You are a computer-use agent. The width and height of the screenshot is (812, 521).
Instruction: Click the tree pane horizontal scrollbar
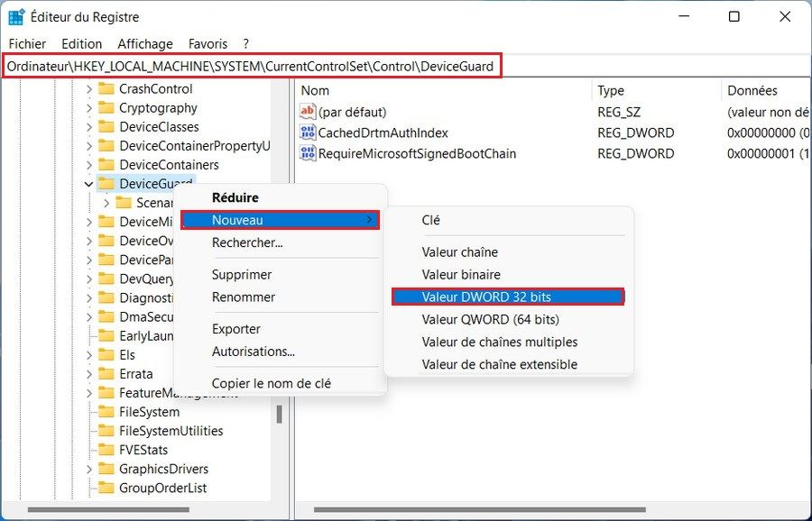(109, 509)
